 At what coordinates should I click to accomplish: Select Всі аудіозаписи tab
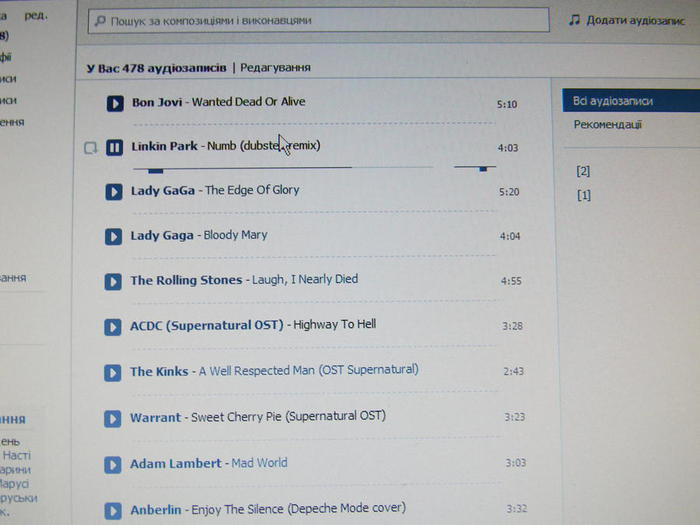pos(631,101)
